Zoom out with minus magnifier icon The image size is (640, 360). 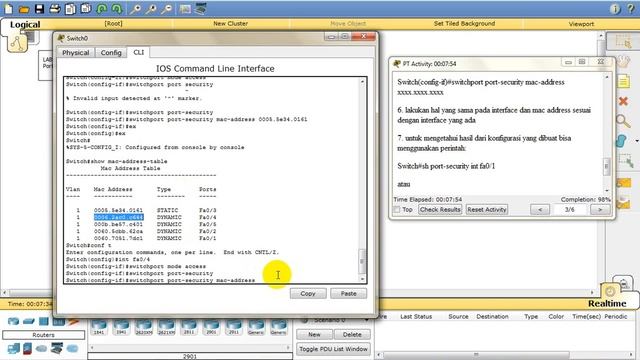coord(166,9)
